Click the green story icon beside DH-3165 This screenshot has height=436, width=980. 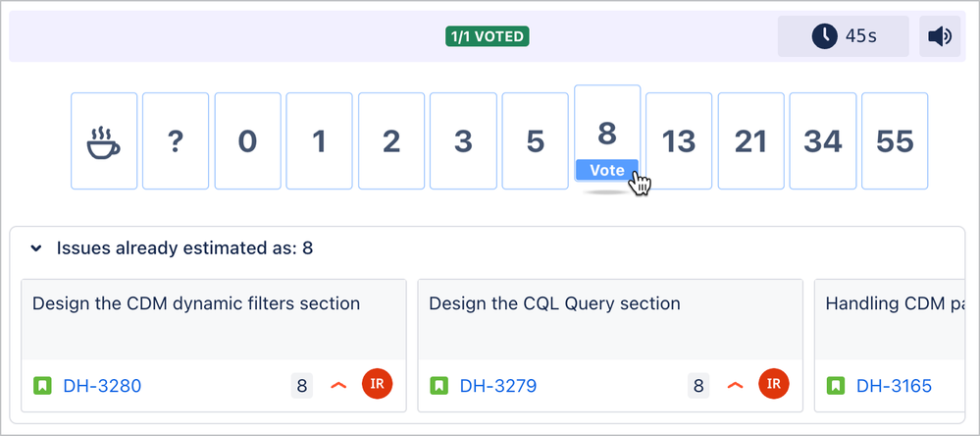click(836, 385)
